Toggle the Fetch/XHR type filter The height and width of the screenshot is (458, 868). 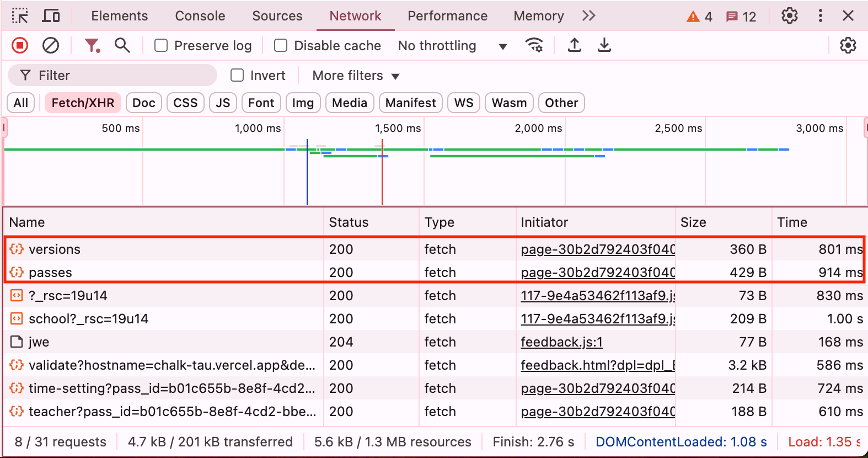click(83, 103)
